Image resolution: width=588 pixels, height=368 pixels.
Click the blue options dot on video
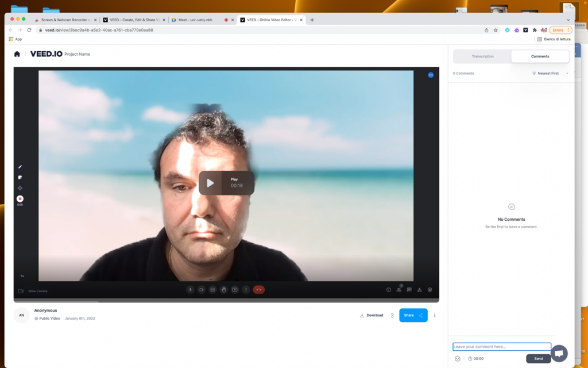tap(431, 75)
